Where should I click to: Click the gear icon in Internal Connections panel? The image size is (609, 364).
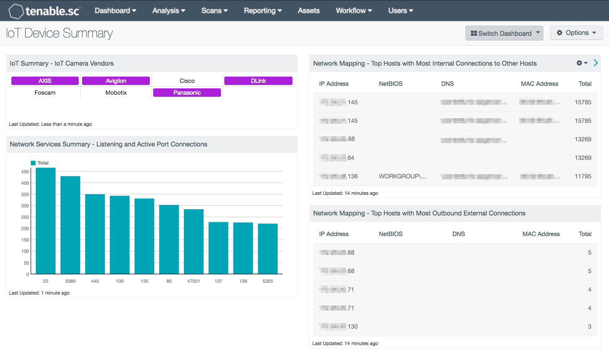coord(582,63)
